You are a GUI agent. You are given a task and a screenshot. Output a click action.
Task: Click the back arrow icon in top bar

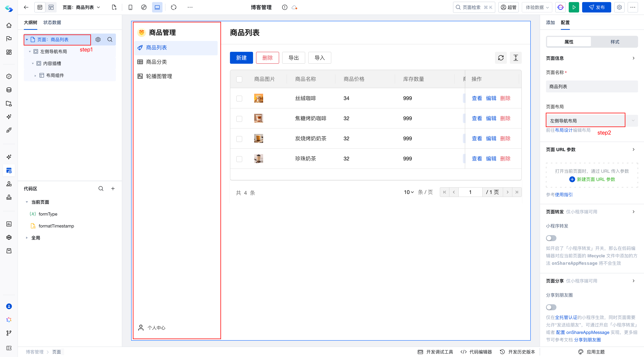click(x=26, y=7)
